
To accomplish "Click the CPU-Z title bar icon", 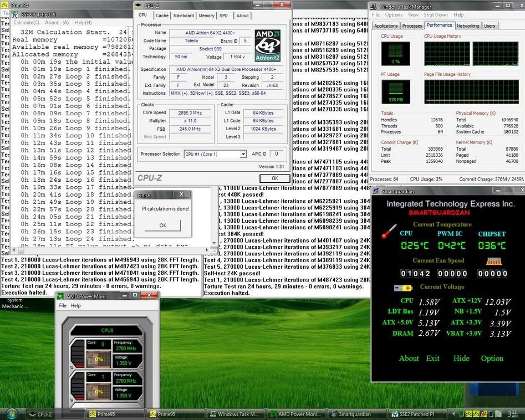I will point(138,6).
